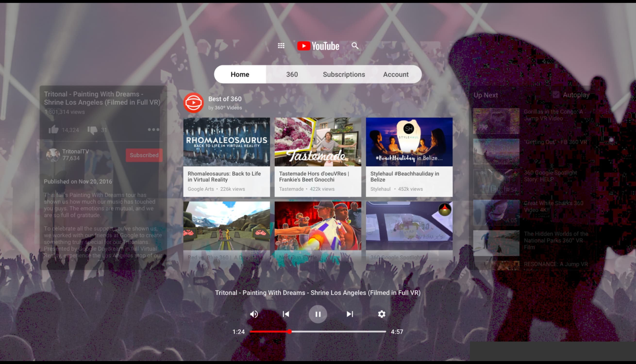Click the red video progress slider handle
This screenshot has height=364, width=636.
point(289,331)
